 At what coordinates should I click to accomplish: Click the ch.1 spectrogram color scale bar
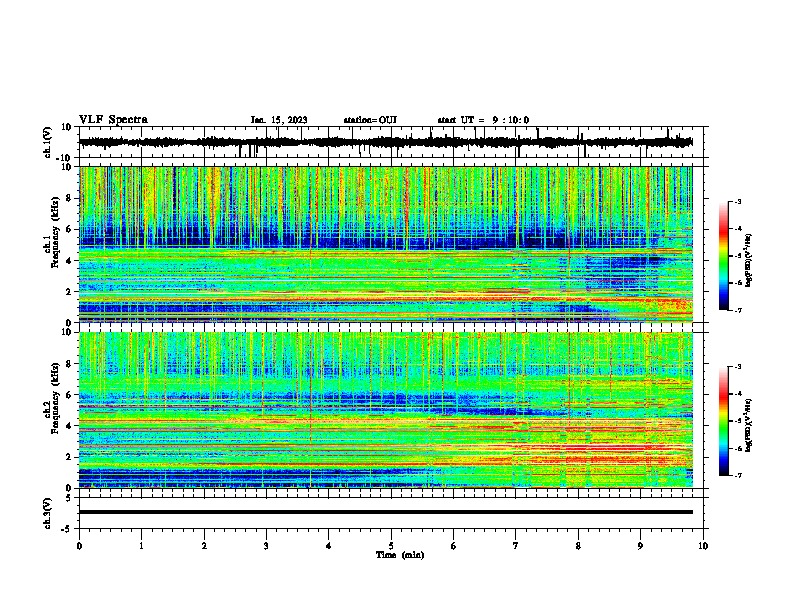[x=724, y=256]
